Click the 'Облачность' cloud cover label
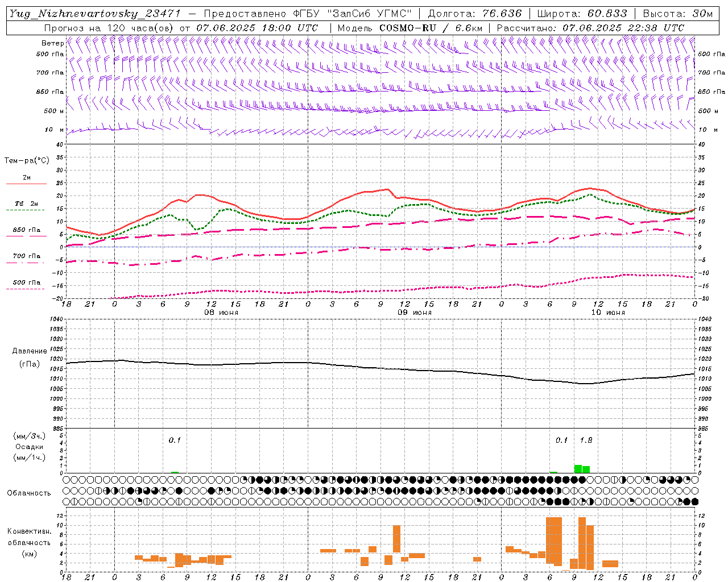This screenshot has height=582, width=728. (29, 493)
